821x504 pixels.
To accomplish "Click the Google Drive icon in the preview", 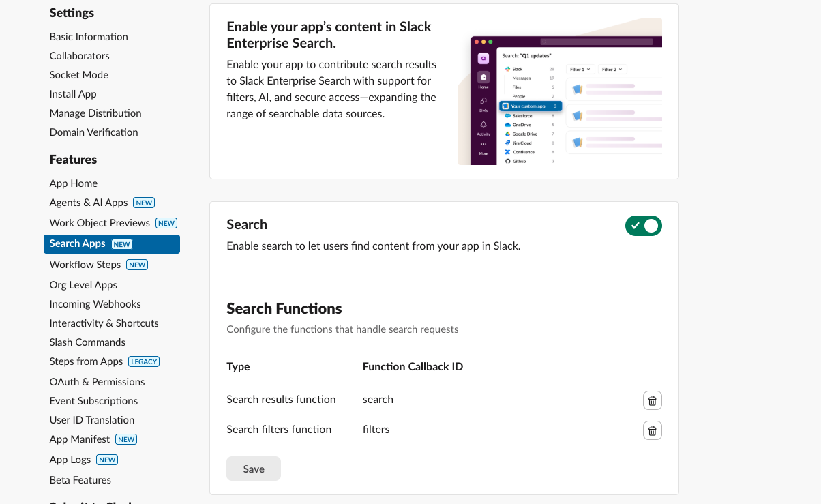I will coord(508,134).
